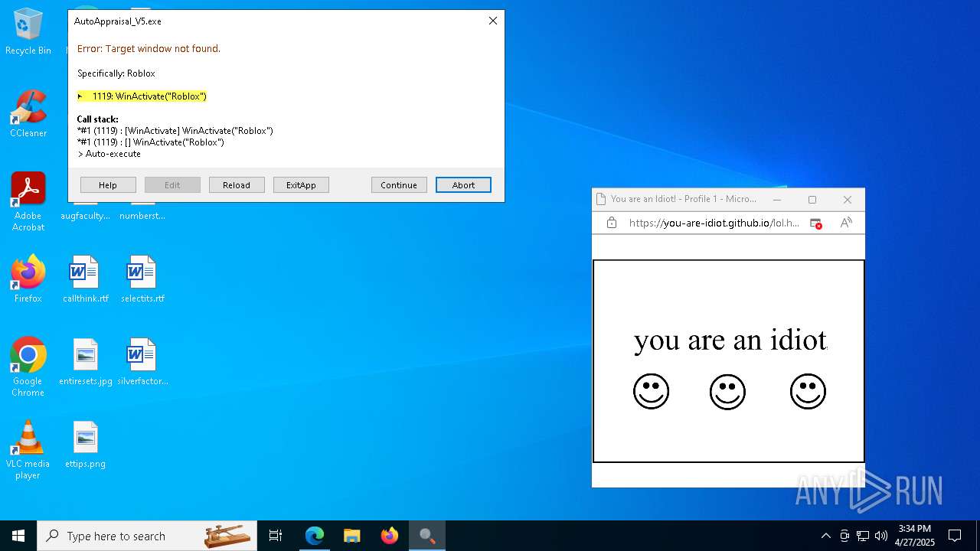Viewport: 980px width, 551px height.
Task: Select selectits.rtf file on desktop
Action: (x=142, y=279)
